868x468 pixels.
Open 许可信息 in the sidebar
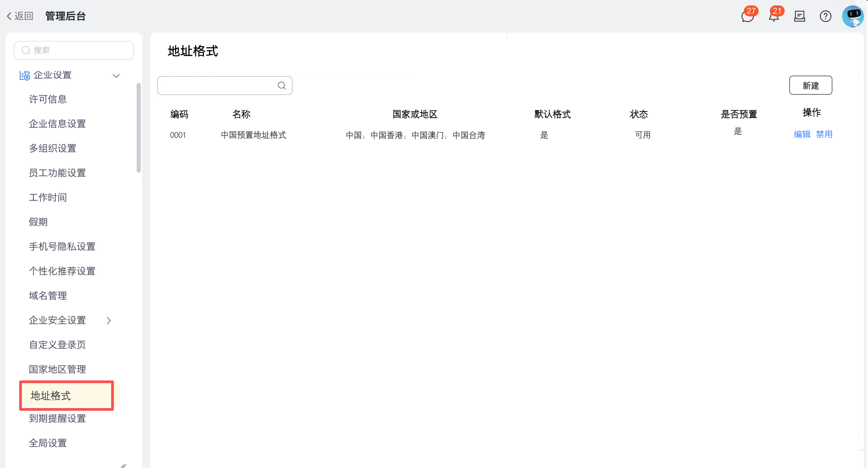coord(48,99)
